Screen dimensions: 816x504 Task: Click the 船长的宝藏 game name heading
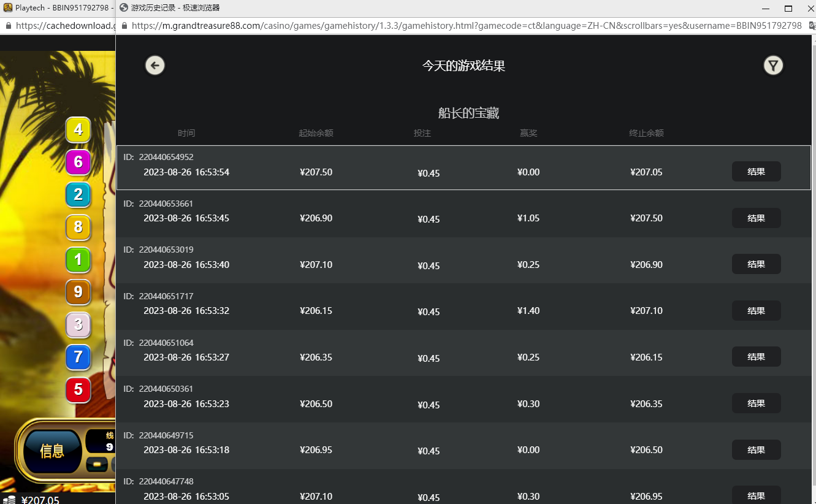468,113
